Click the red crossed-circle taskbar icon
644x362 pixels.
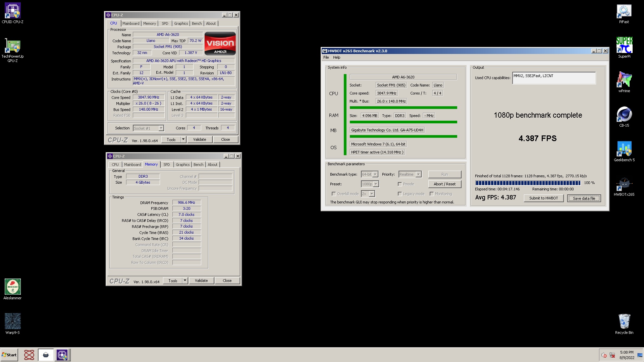coord(29,355)
